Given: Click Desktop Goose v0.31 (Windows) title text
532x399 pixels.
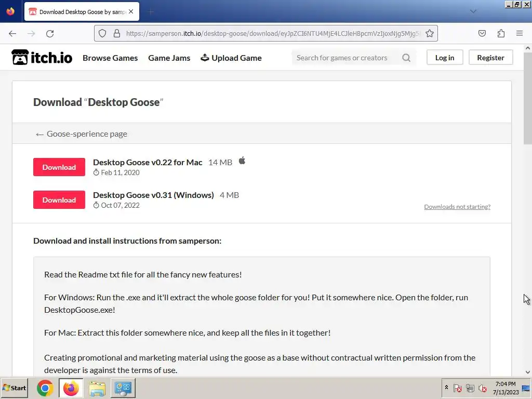Looking at the screenshot, I should 153,195.
